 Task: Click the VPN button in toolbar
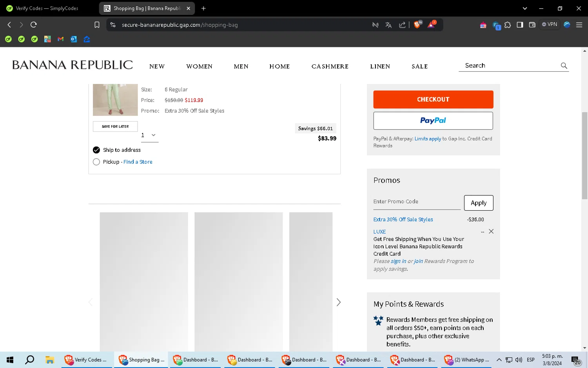[550, 24]
